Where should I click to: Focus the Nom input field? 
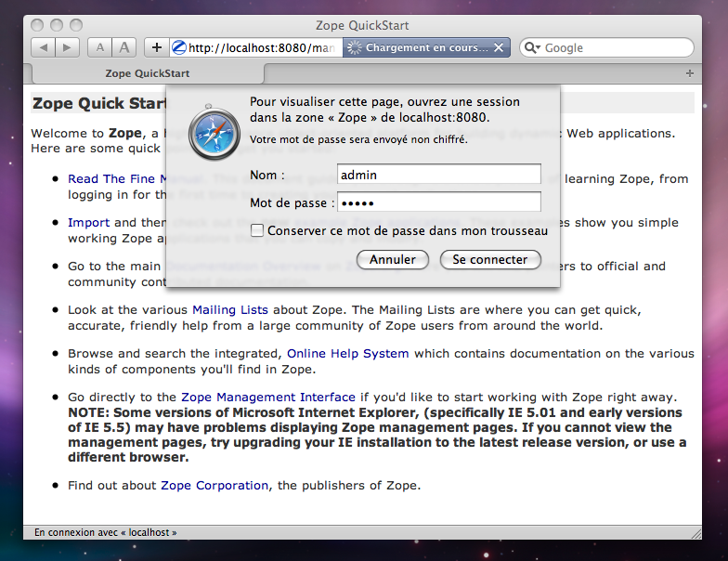click(x=438, y=175)
